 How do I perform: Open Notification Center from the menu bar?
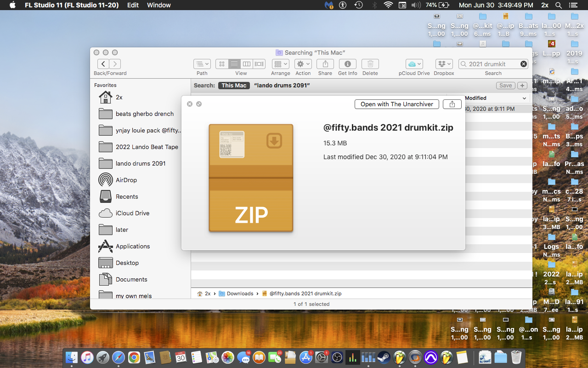coord(574,5)
